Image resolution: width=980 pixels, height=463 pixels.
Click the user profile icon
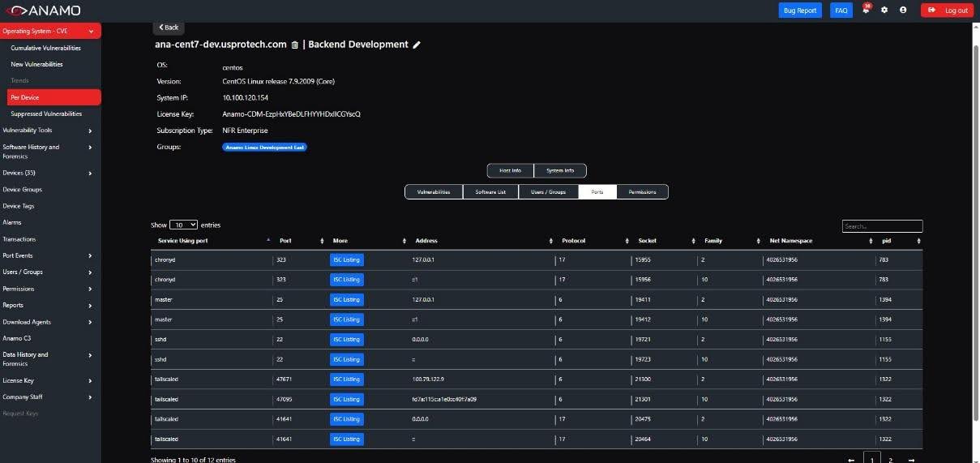point(903,10)
